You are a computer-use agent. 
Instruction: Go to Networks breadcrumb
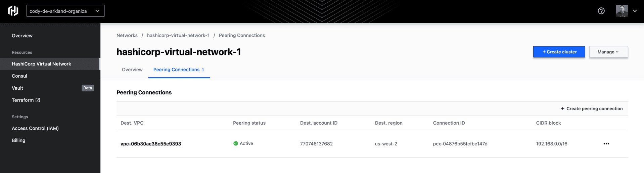127,35
